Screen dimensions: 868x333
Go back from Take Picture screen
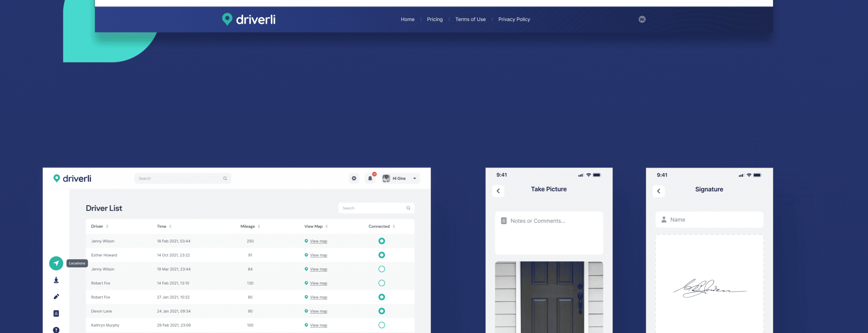(498, 191)
